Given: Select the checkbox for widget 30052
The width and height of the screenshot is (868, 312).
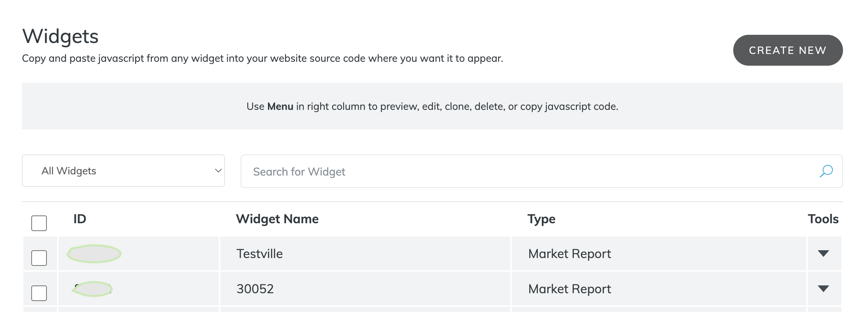Looking at the screenshot, I should (x=39, y=293).
